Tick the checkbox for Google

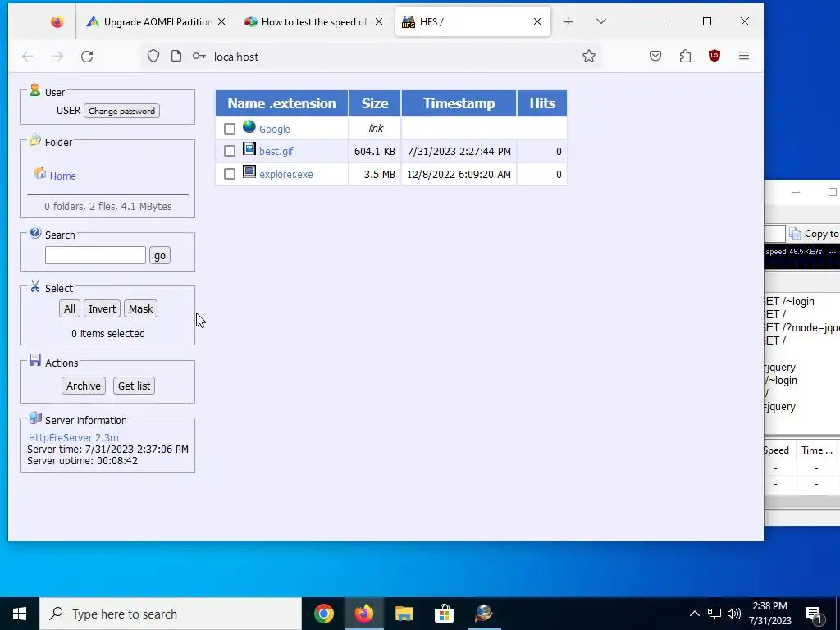[230, 129]
